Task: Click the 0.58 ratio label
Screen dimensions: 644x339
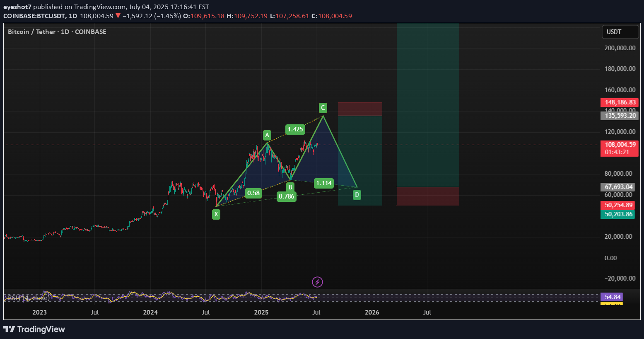Action: click(x=253, y=193)
